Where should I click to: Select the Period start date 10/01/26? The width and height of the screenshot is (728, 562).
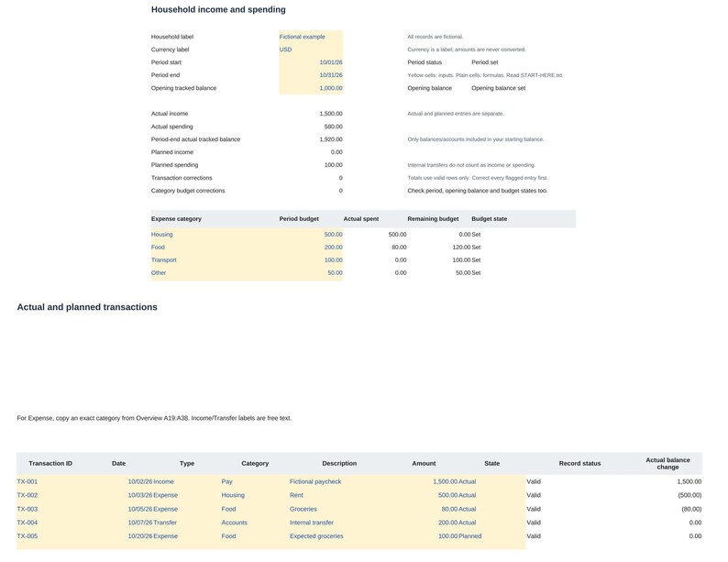tap(311, 62)
